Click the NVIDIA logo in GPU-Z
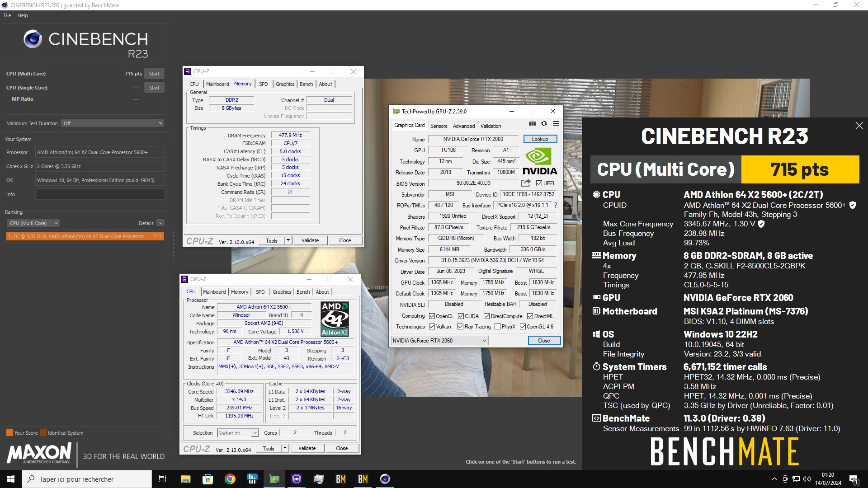 coord(540,161)
